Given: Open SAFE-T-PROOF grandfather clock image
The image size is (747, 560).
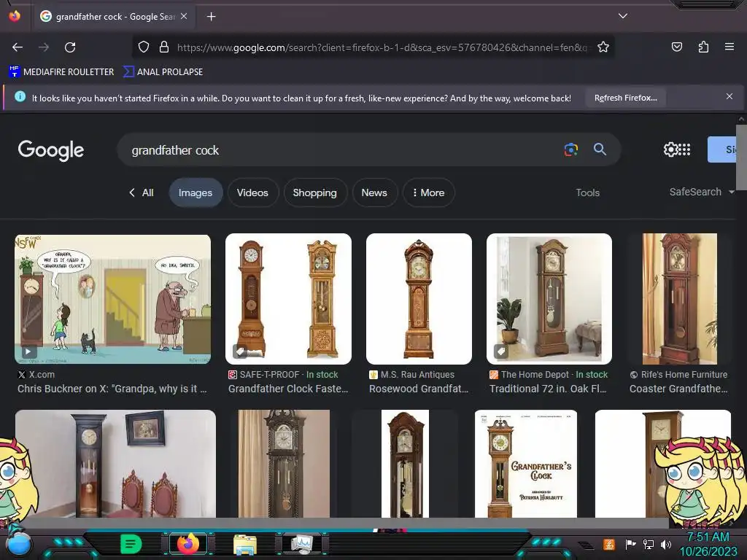Looking at the screenshot, I should click(288, 299).
